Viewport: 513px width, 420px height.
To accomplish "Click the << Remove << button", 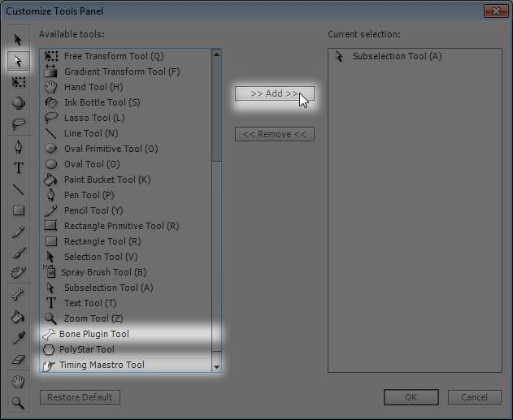I will 275,134.
